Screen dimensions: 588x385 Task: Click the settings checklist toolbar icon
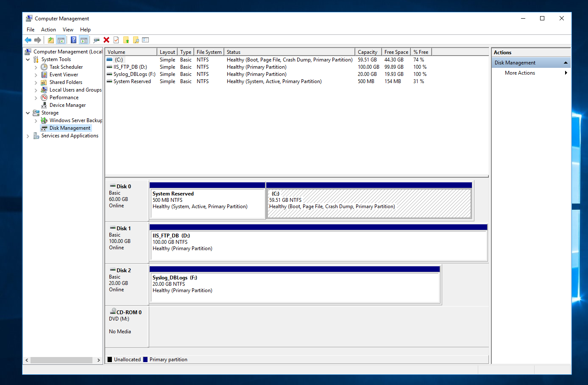145,40
